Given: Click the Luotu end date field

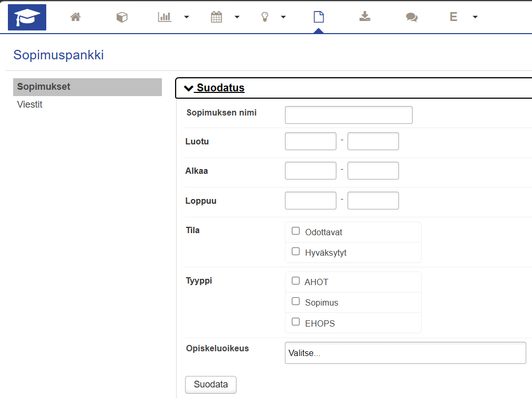Looking at the screenshot, I should click(373, 141).
